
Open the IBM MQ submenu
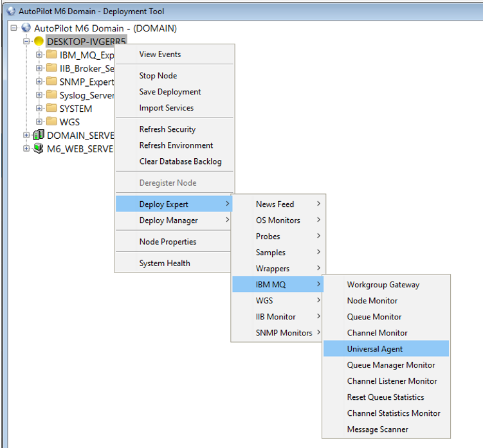click(278, 284)
